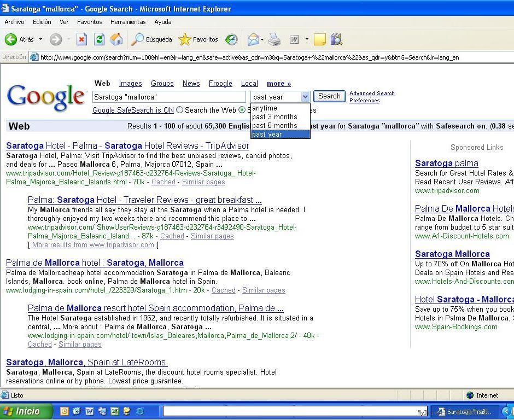Open the Búsqueda search pane
The width and height of the screenshot is (514, 420).
152,39
